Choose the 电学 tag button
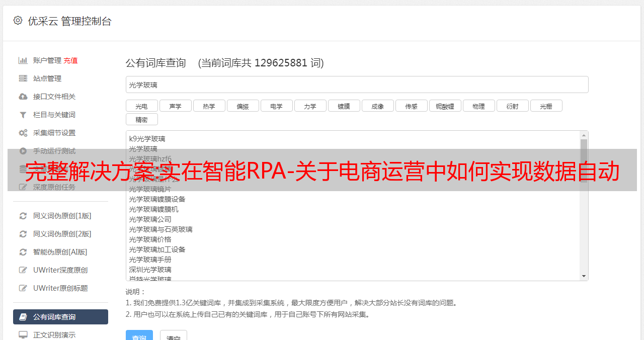This screenshot has width=644, height=340. pos(277,106)
